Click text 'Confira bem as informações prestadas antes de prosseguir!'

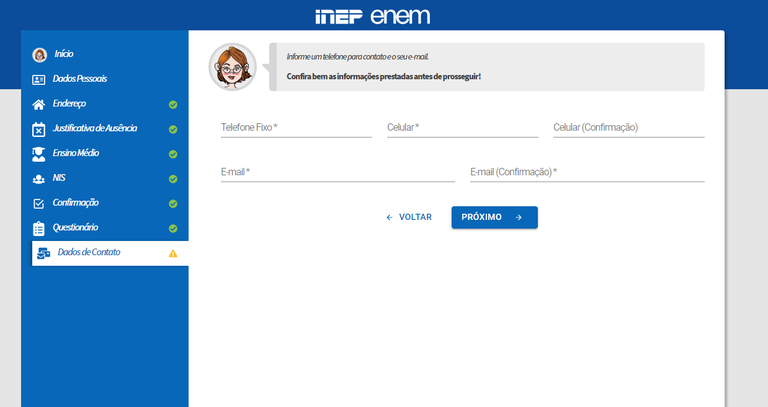click(x=384, y=76)
